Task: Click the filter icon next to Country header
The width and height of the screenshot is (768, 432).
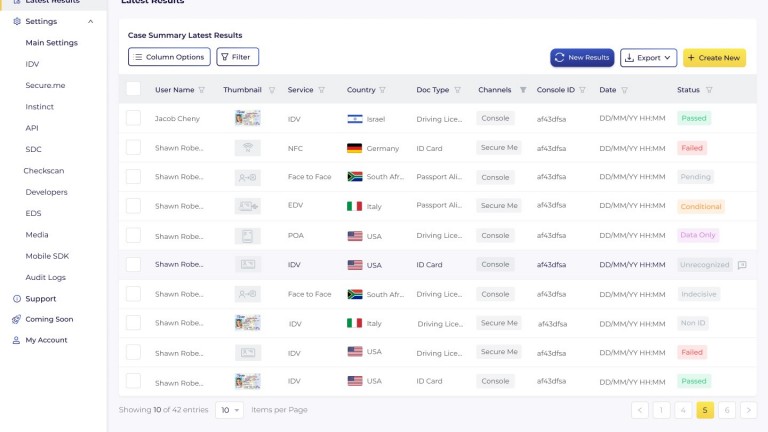Action: point(383,90)
